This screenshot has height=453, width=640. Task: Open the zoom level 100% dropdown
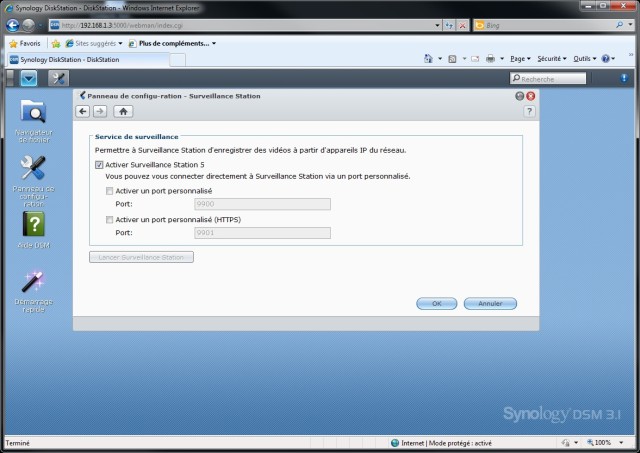tap(621, 443)
